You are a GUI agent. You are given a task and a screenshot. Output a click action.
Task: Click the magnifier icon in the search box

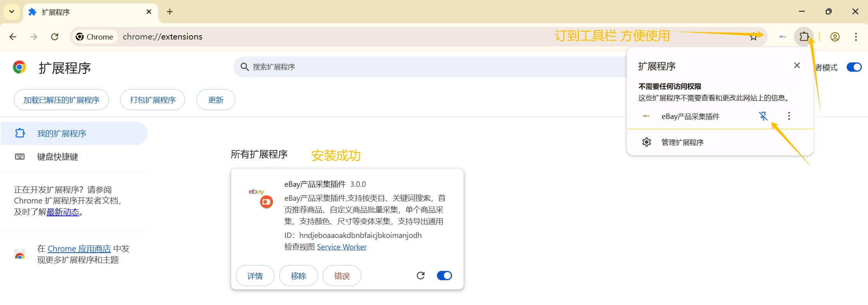(245, 67)
